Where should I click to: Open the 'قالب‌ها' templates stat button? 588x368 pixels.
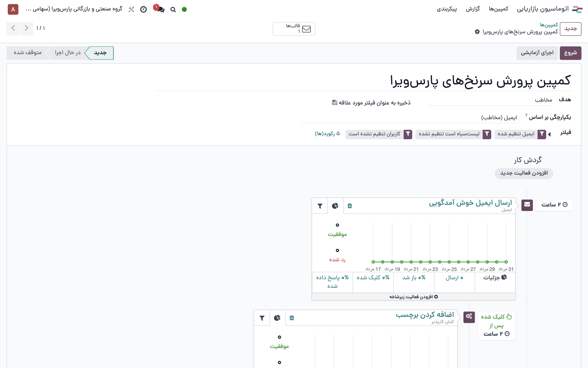pyautogui.click(x=294, y=29)
